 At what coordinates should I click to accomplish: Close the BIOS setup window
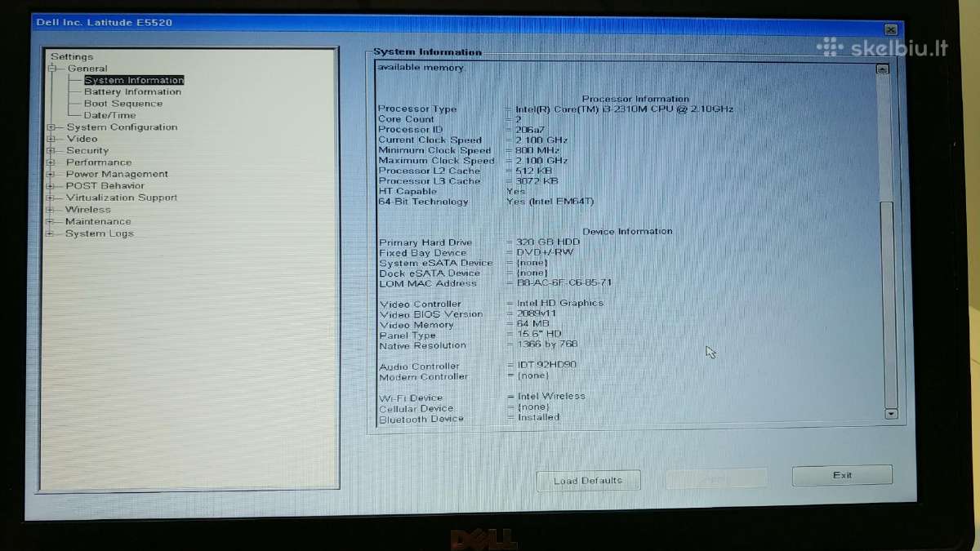[890, 29]
